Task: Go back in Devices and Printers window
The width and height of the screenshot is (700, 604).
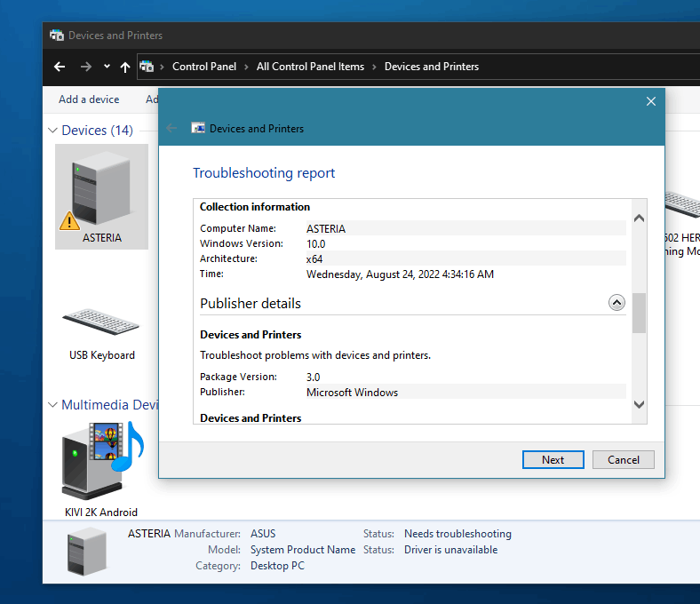Action: coord(60,67)
